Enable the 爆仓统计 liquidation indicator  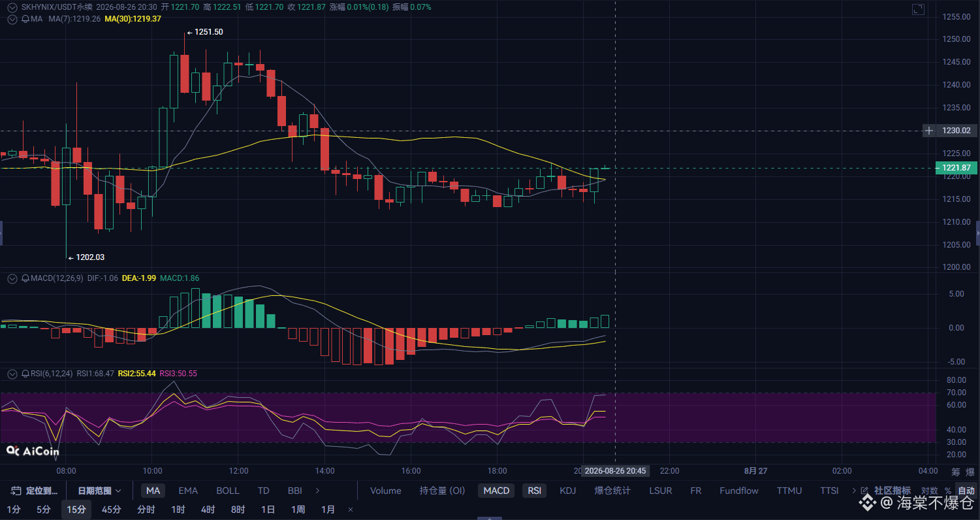[x=612, y=491]
